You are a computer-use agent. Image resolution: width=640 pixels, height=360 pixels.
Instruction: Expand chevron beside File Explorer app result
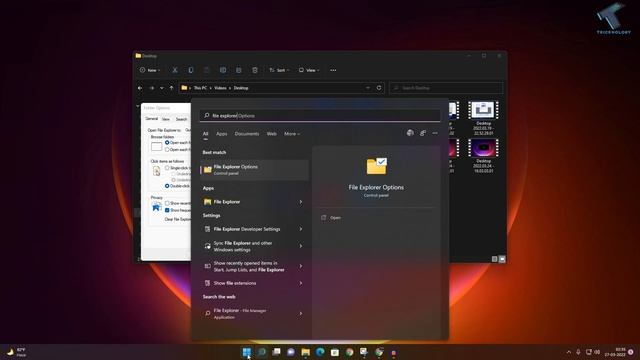301,202
